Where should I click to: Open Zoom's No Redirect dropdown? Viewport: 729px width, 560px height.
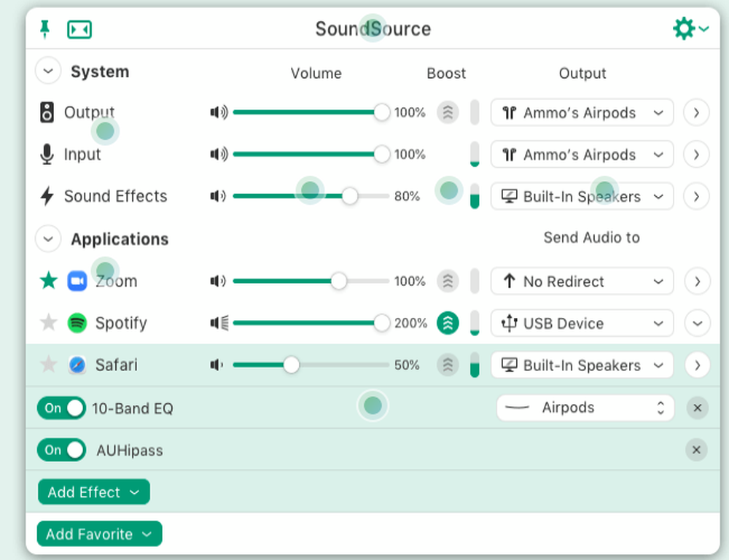582,281
